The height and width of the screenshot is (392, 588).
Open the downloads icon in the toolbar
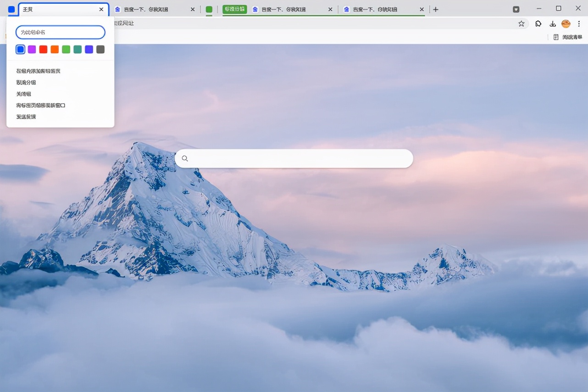pyautogui.click(x=553, y=23)
